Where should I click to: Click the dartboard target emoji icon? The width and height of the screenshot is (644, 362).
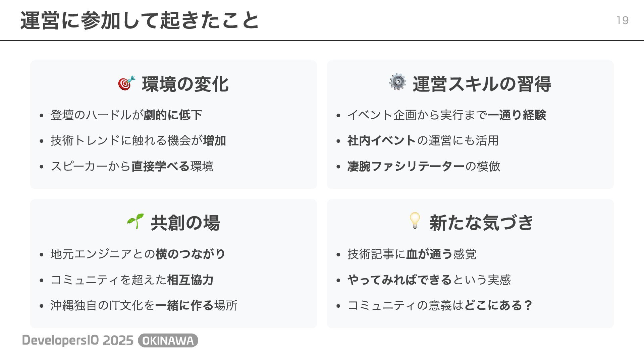click(127, 83)
